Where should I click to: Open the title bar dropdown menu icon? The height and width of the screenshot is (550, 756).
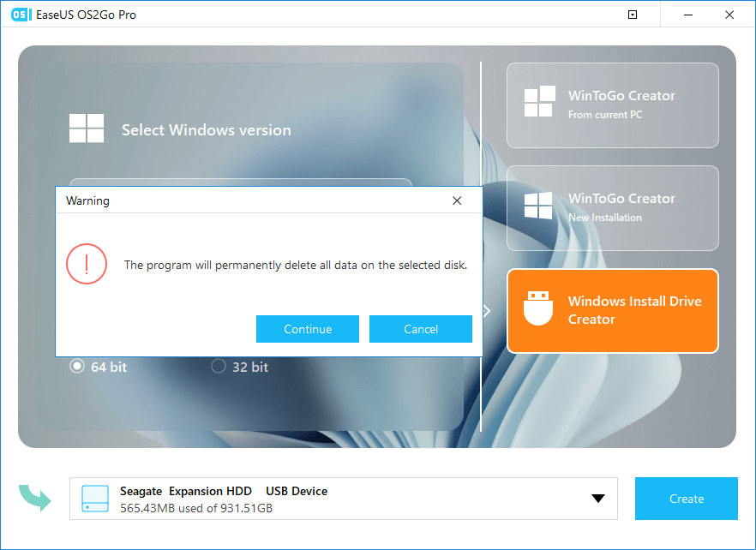pos(633,15)
